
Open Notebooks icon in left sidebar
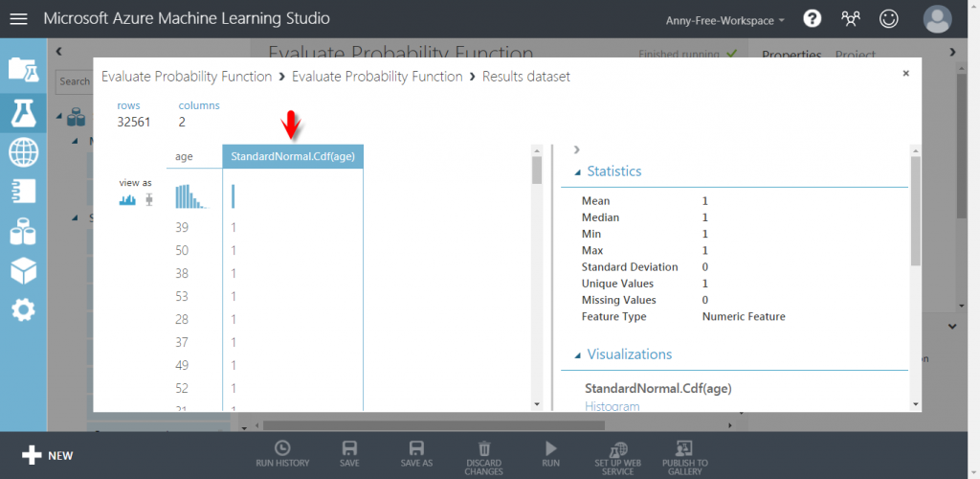click(23, 192)
